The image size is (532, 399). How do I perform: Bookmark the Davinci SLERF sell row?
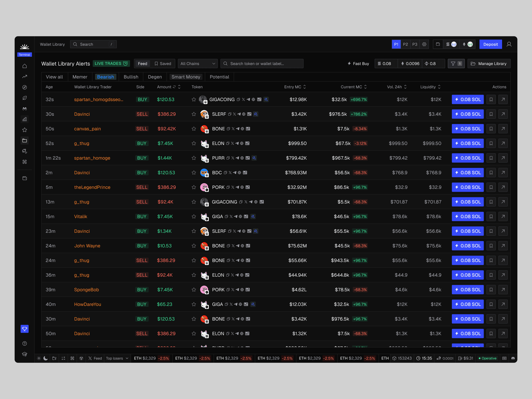point(491,114)
